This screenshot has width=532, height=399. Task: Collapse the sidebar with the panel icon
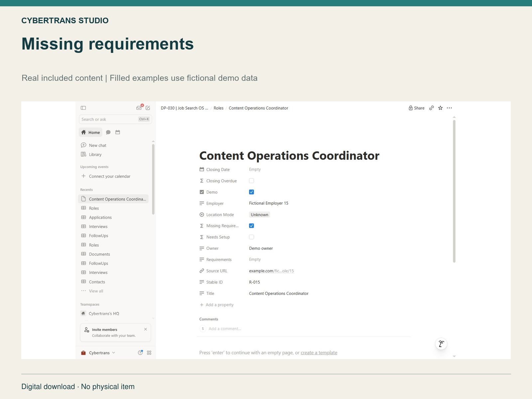tap(83, 108)
